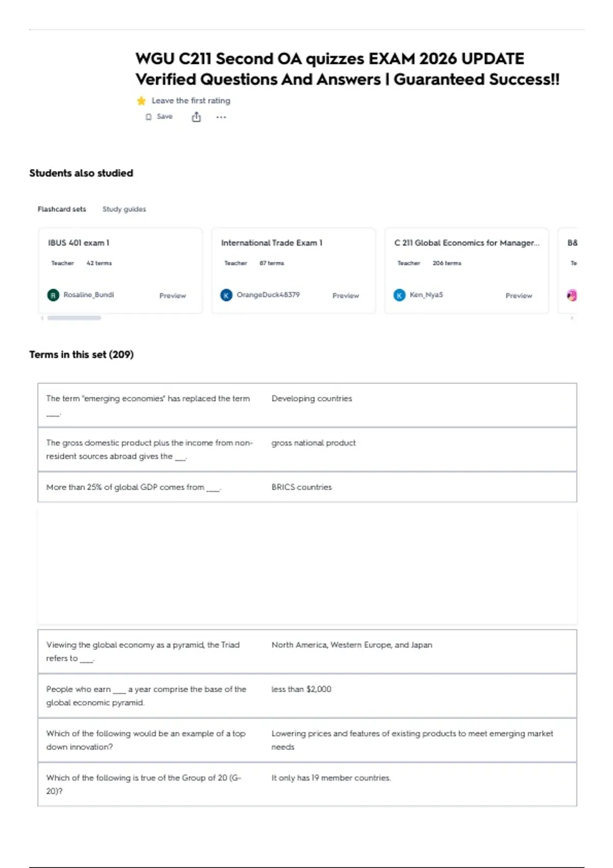Open the share icon

(196, 117)
